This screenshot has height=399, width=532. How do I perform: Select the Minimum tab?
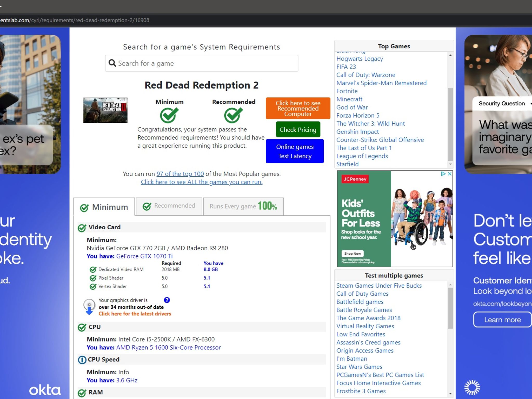coord(104,207)
